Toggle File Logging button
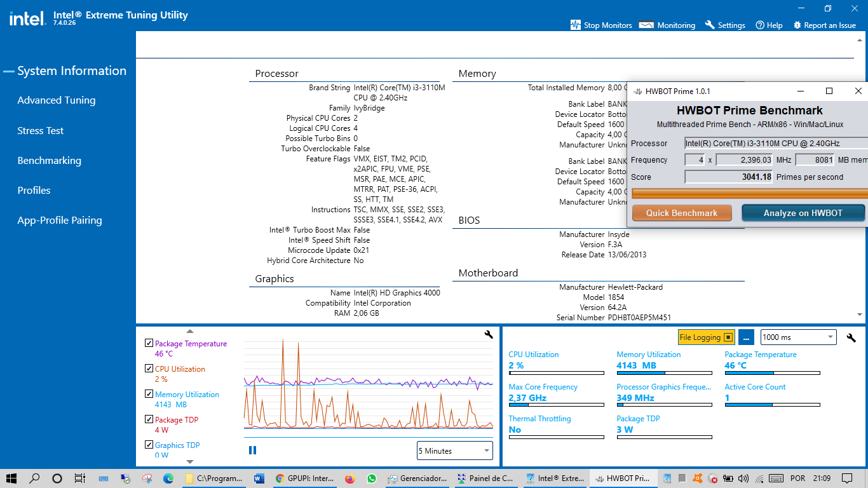 [706, 337]
